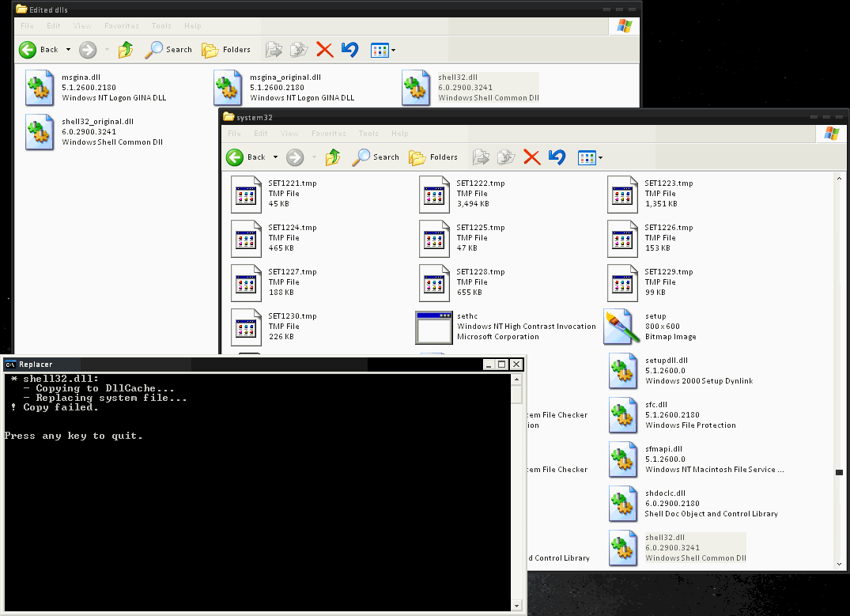
Task: Minimize the Replacer console window
Action: point(489,365)
